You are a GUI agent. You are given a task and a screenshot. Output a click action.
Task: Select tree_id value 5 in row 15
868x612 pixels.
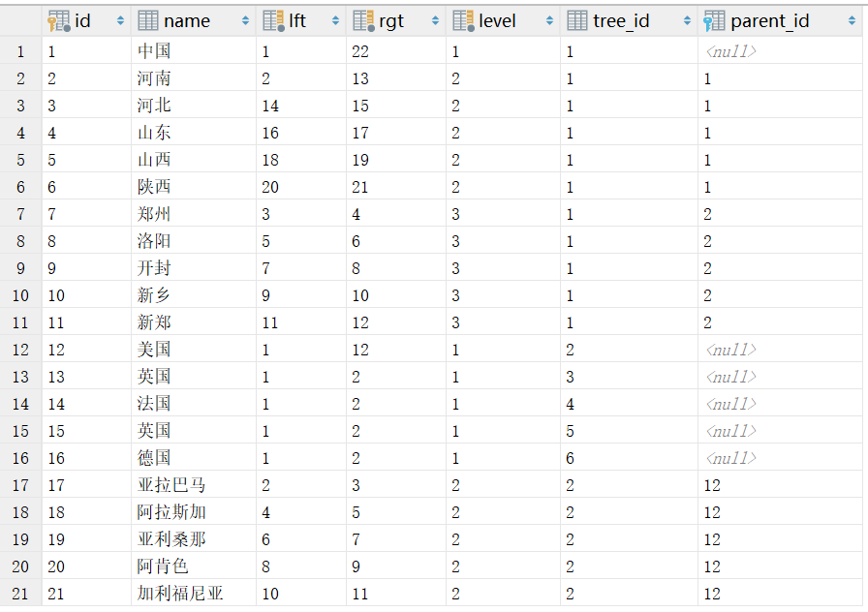629,431
